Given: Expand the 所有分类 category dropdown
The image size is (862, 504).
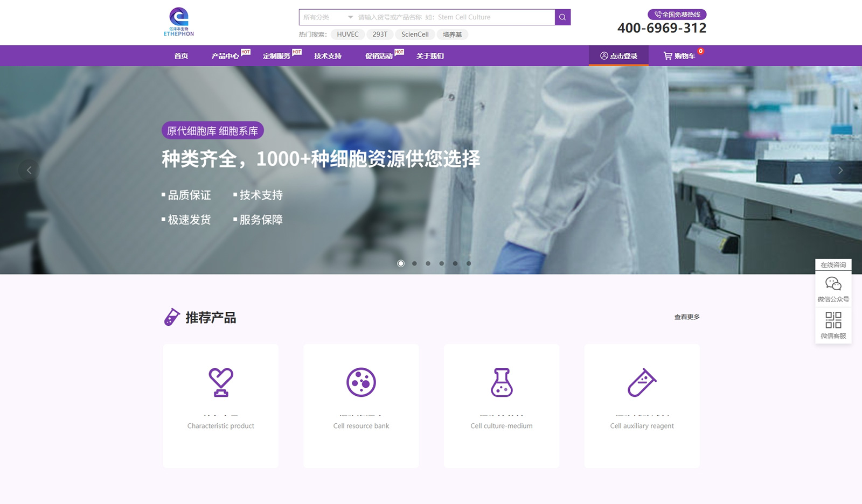Looking at the screenshot, I should point(328,17).
